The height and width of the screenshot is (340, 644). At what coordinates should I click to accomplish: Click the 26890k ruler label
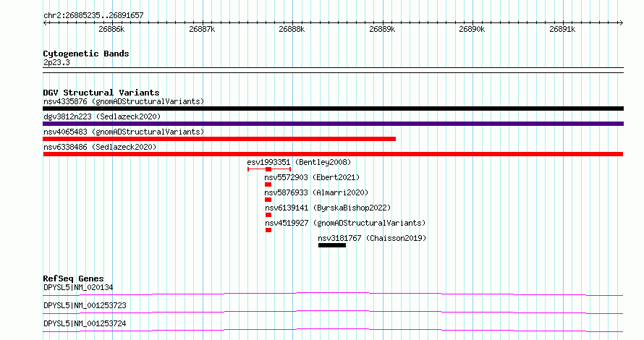click(x=473, y=29)
